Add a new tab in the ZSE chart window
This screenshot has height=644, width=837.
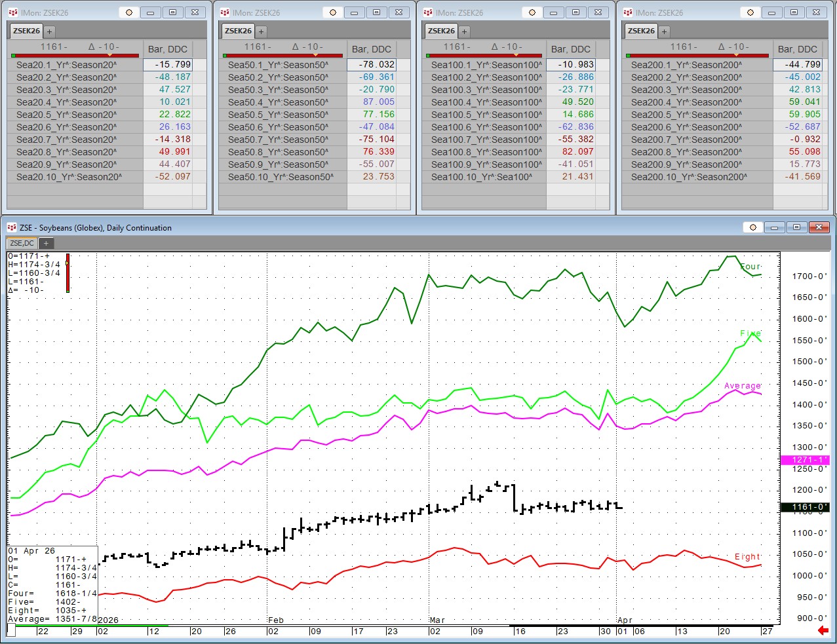pos(46,243)
